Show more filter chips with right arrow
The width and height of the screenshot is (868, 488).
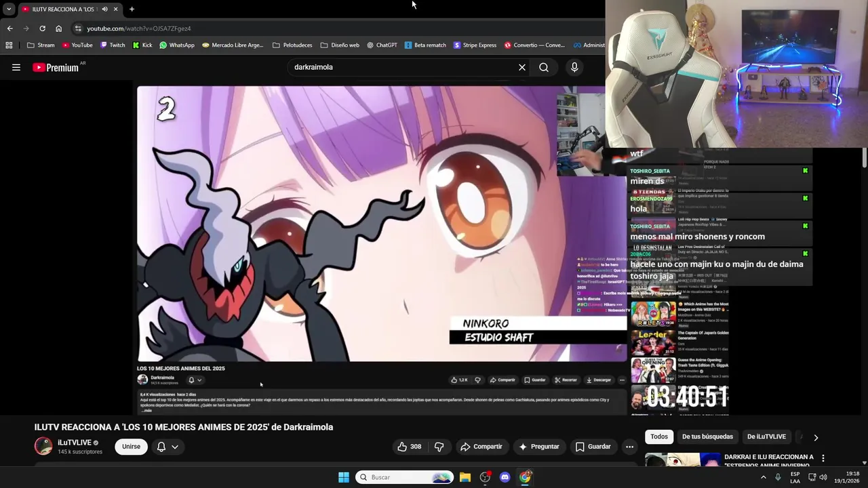click(816, 437)
